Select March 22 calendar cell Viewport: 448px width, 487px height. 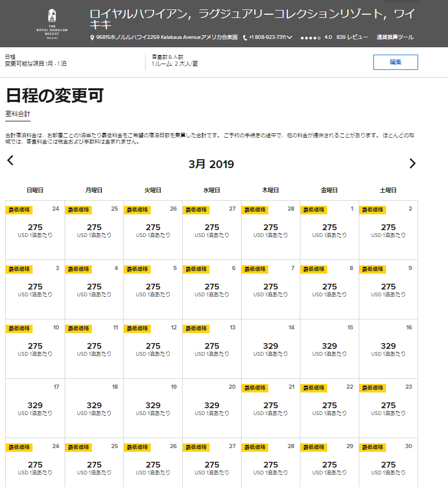(x=329, y=408)
